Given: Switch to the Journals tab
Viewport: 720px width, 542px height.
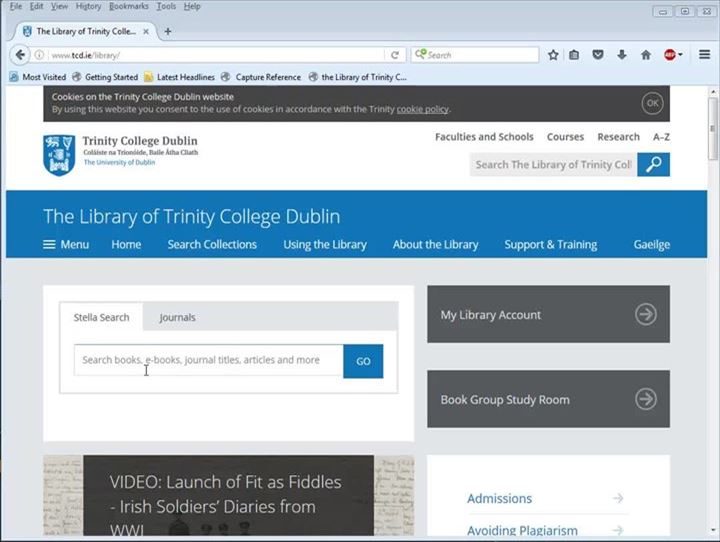Looking at the screenshot, I should (x=177, y=317).
